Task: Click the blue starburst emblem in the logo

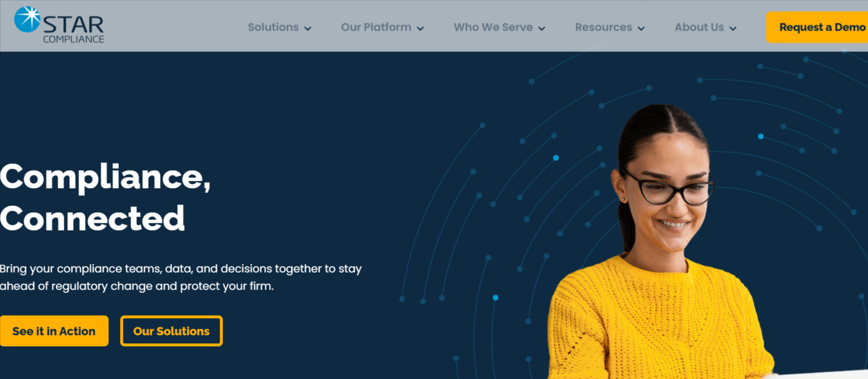Action: coord(27,19)
